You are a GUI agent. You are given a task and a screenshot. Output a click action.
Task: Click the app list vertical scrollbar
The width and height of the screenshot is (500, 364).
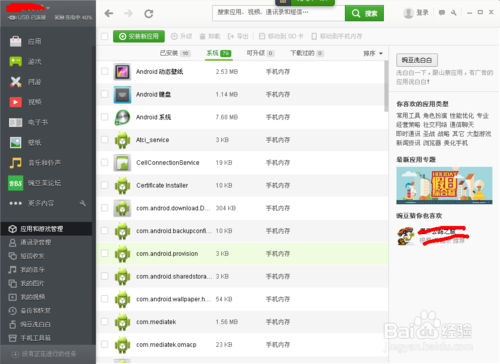tap(386, 86)
